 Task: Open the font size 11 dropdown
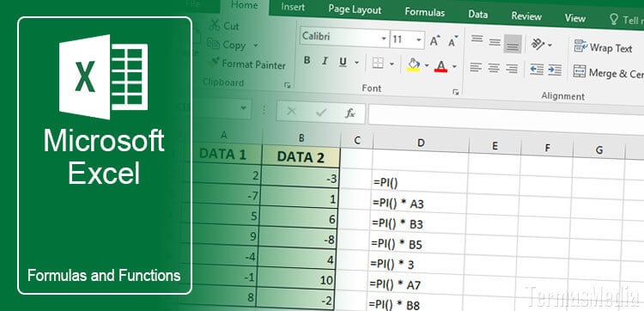tap(419, 40)
